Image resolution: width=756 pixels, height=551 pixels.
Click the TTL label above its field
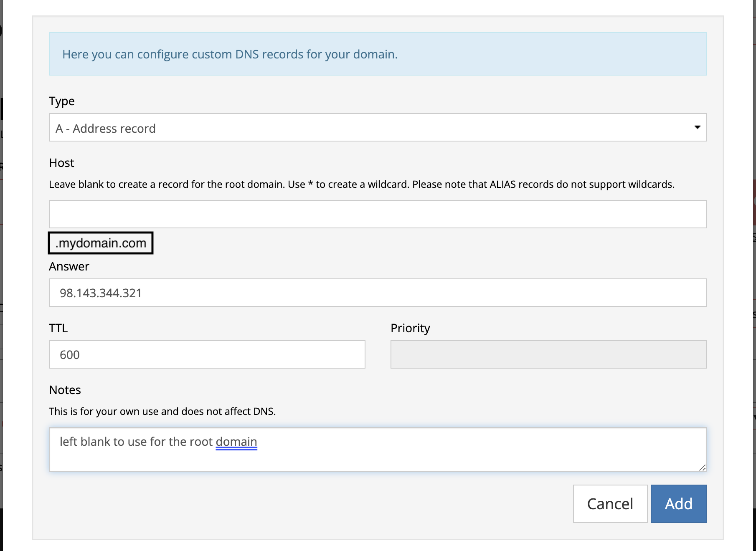point(58,328)
